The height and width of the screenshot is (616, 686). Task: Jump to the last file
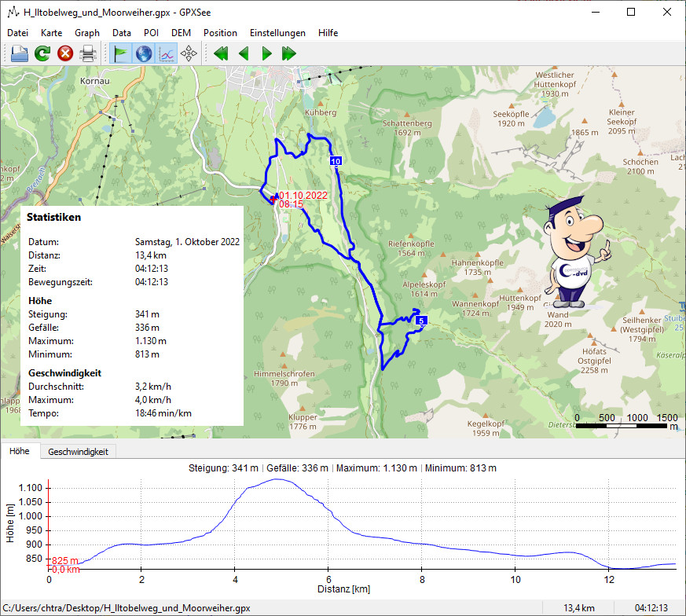click(288, 53)
